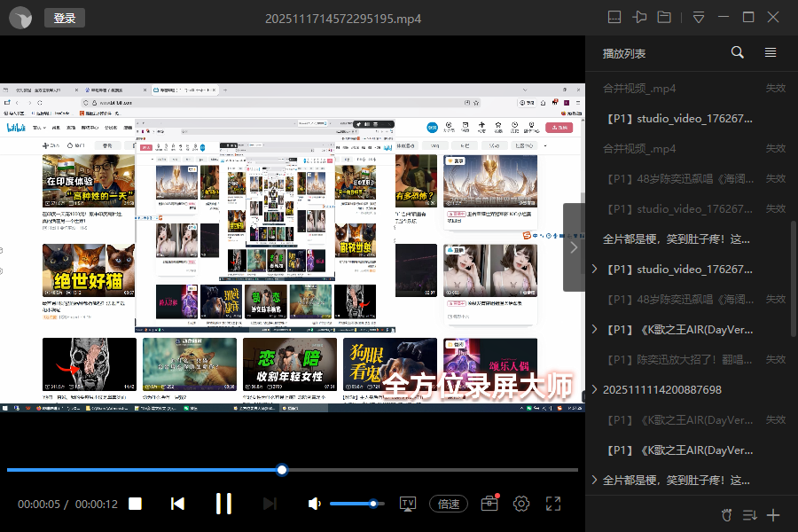Pause the video playback
The width and height of the screenshot is (798, 532).
[223, 504]
